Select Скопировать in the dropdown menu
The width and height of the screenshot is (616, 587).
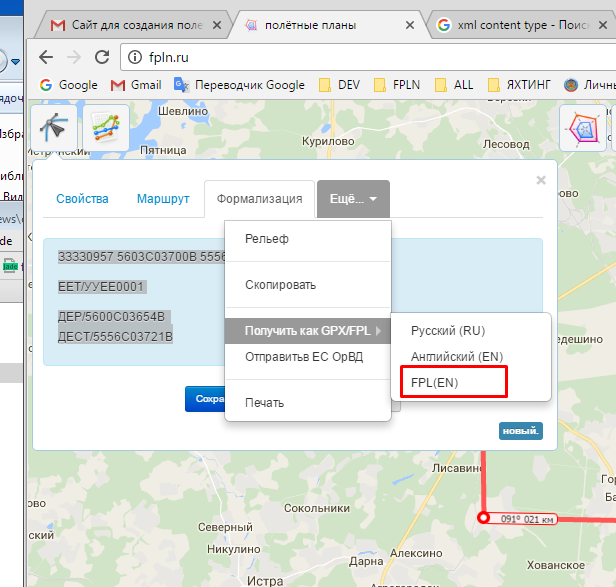pos(280,285)
